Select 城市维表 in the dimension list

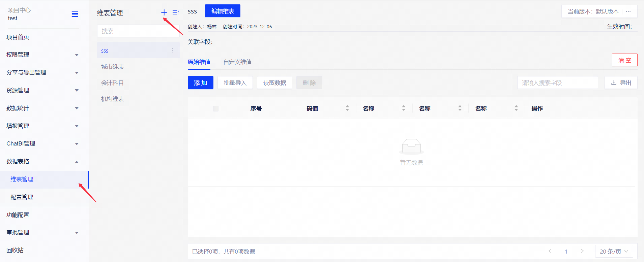tap(113, 67)
